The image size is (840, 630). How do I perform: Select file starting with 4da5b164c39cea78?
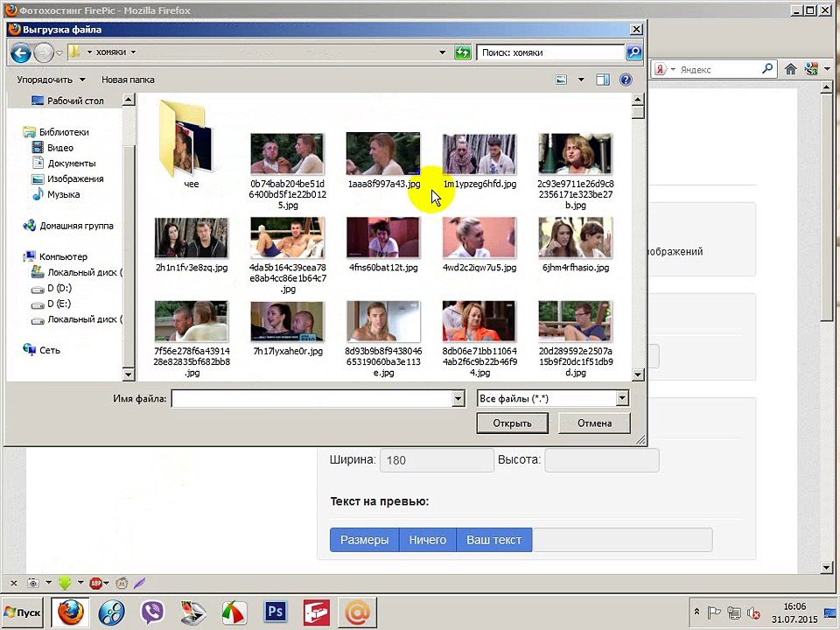[x=288, y=255]
